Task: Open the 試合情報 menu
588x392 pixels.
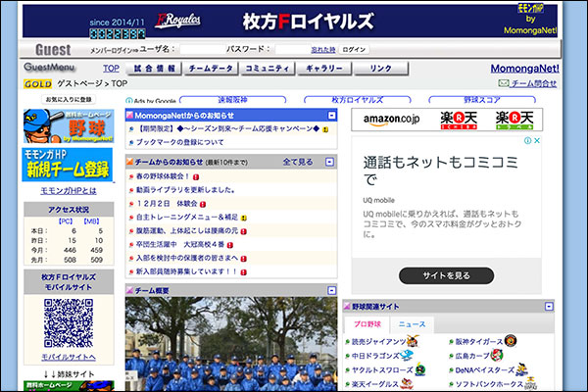Action: coord(153,69)
